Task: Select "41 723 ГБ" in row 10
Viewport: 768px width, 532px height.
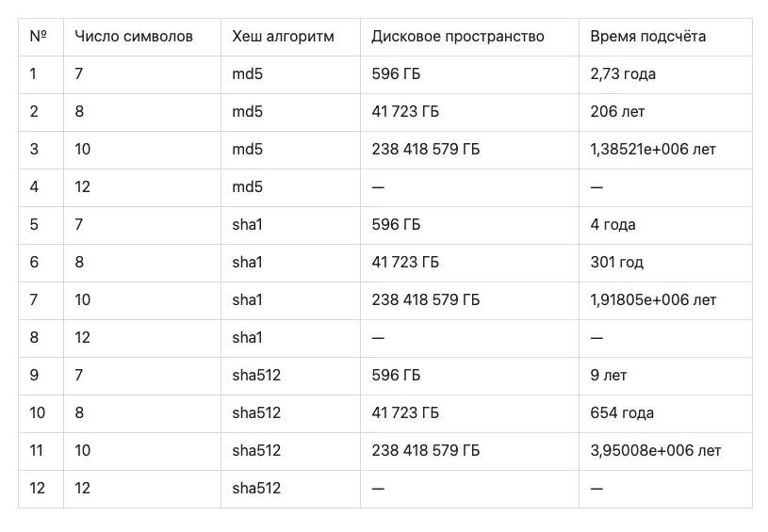Action: [405, 413]
